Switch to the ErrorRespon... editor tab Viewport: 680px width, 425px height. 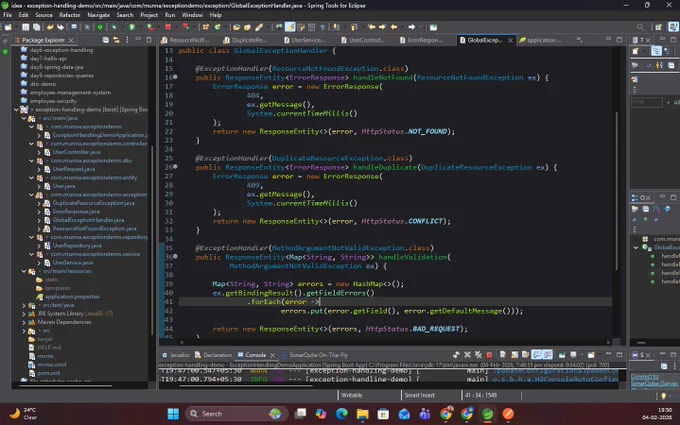(x=421, y=40)
